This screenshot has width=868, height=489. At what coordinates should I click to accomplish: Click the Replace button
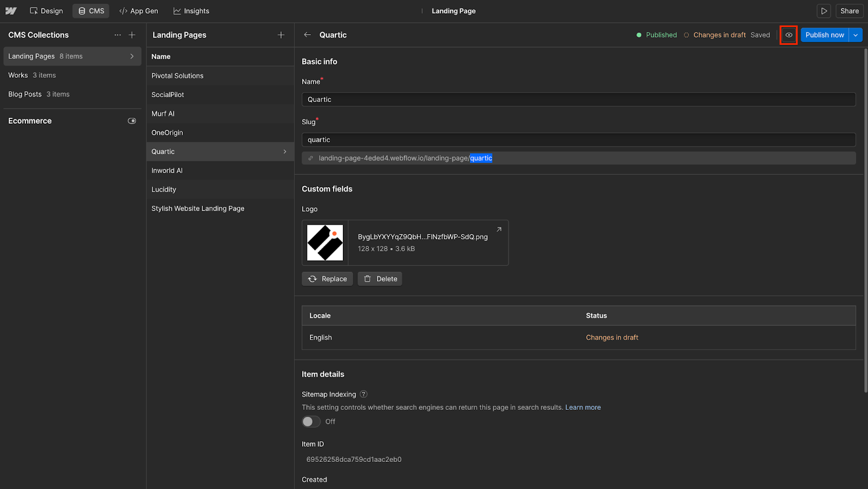[328, 279]
